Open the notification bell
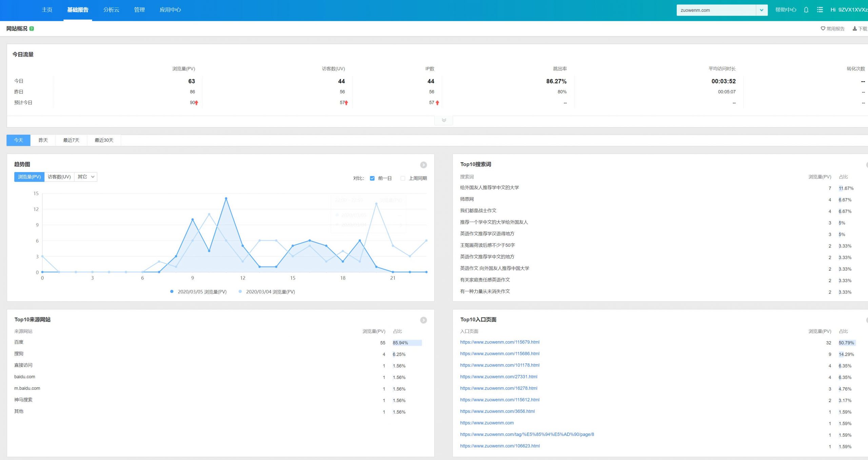The width and height of the screenshot is (868, 460). [x=806, y=10]
